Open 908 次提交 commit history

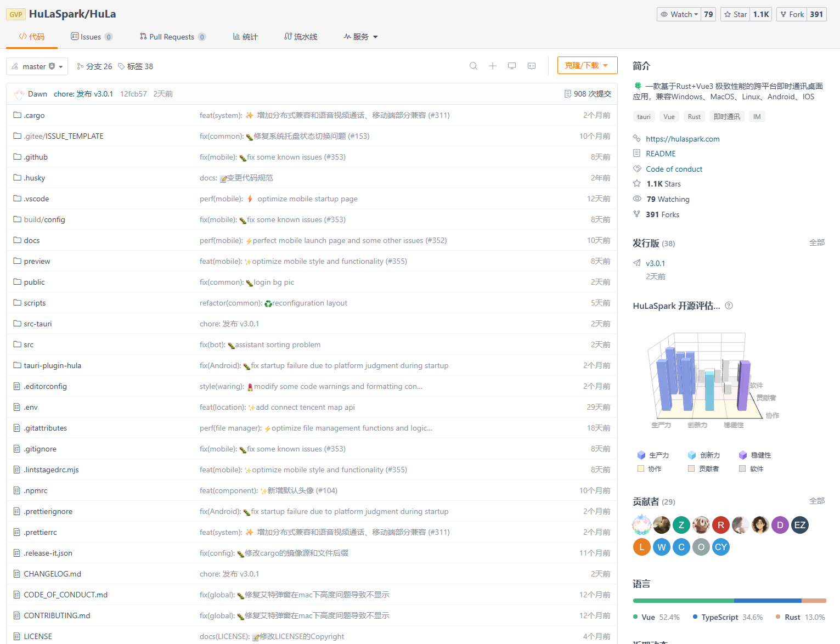point(588,94)
